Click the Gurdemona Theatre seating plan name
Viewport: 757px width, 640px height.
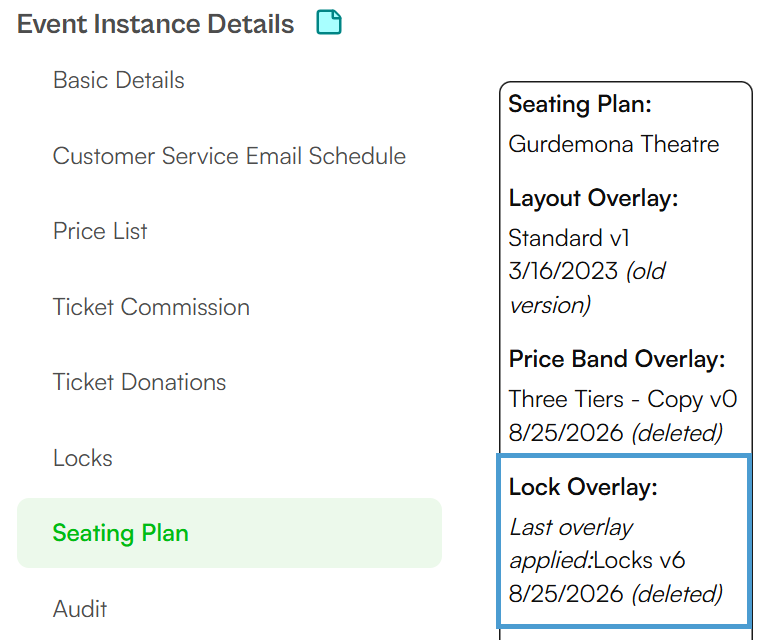[614, 144]
